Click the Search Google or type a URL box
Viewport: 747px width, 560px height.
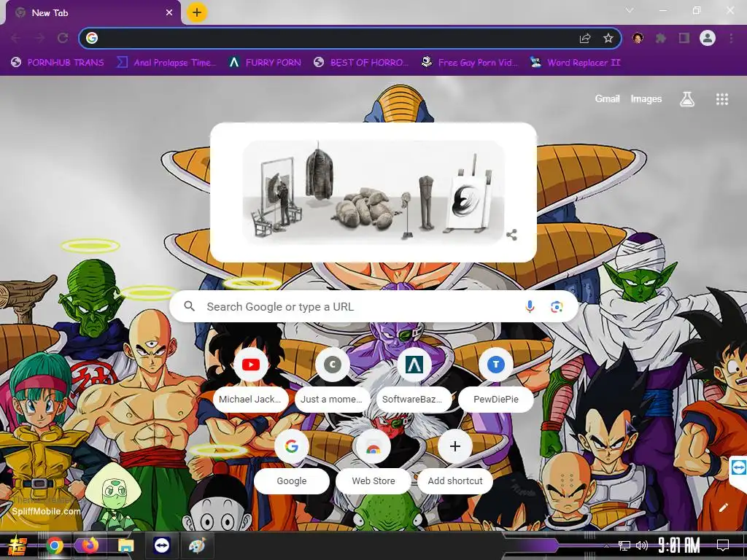pyautogui.click(x=374, y=307)
